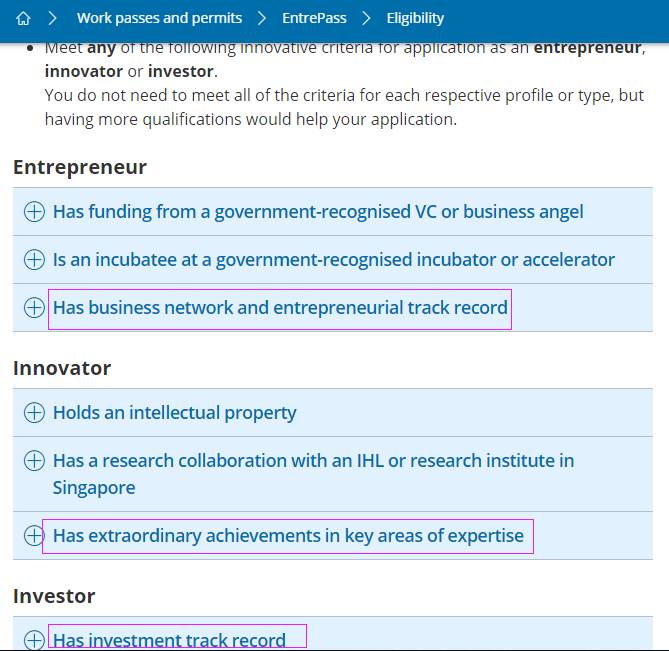
Task: Expand 'Has funding from a government-recognised VC' section
Action: pos(318,212)
